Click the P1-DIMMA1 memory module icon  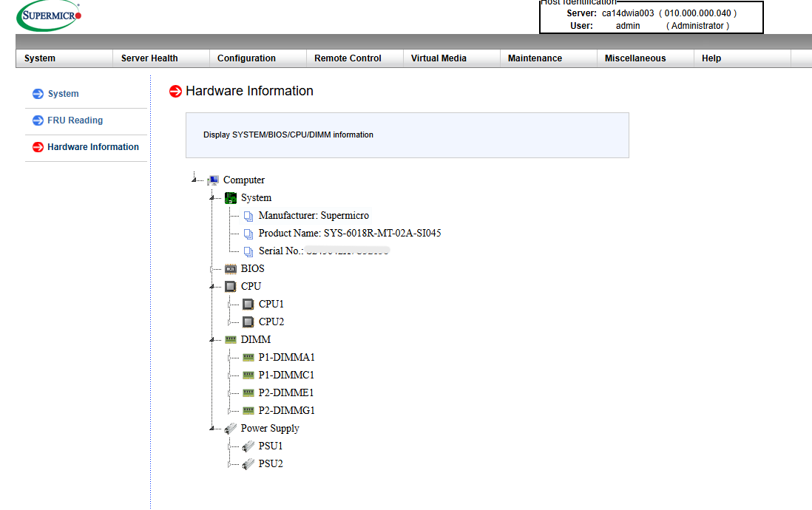[x=248, y=357]
